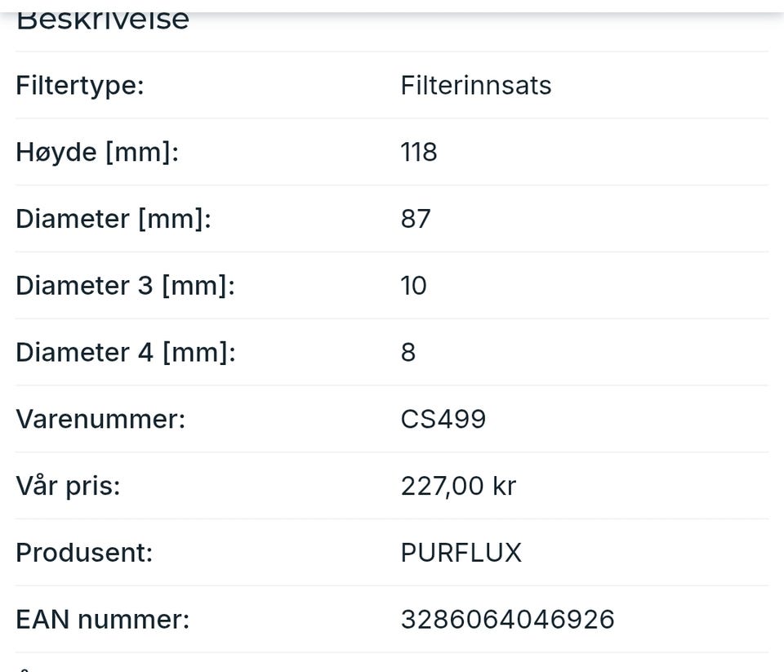The image size is (784, 672).
Task: Select the price 227,00 kr
Action: (458, 486)
